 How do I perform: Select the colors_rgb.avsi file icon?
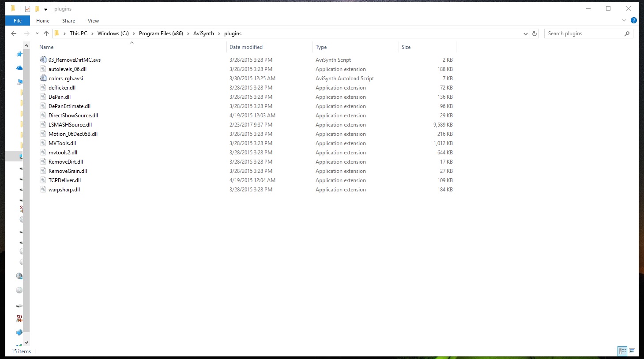(43, 78)
